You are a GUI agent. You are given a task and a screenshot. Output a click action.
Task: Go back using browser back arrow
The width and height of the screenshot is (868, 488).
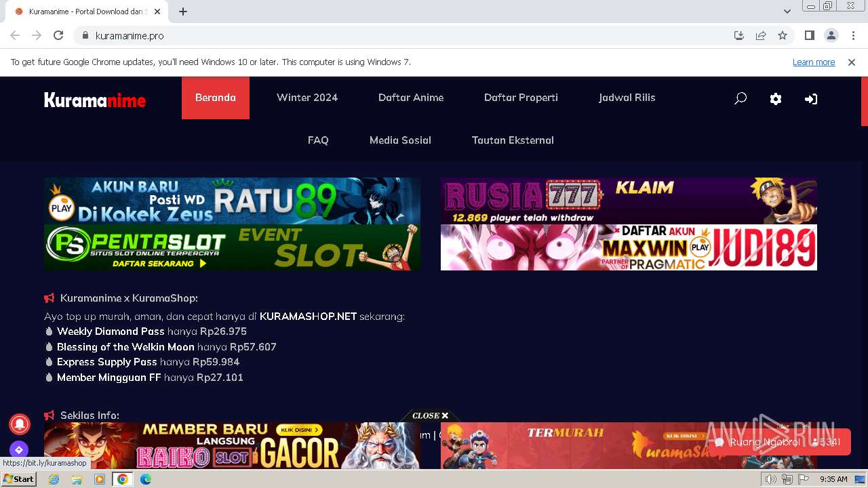pos(15,35)
